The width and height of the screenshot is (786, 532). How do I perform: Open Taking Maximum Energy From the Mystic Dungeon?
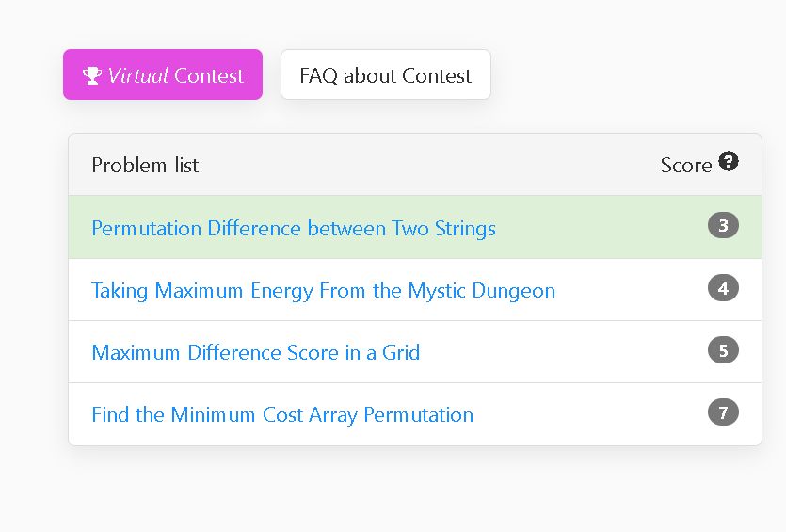[x=323, y=290]
